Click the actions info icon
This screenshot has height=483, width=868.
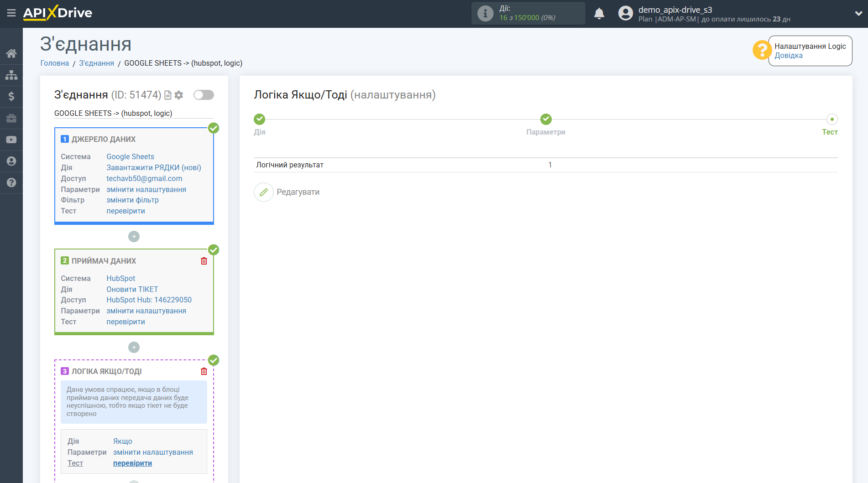485,13
